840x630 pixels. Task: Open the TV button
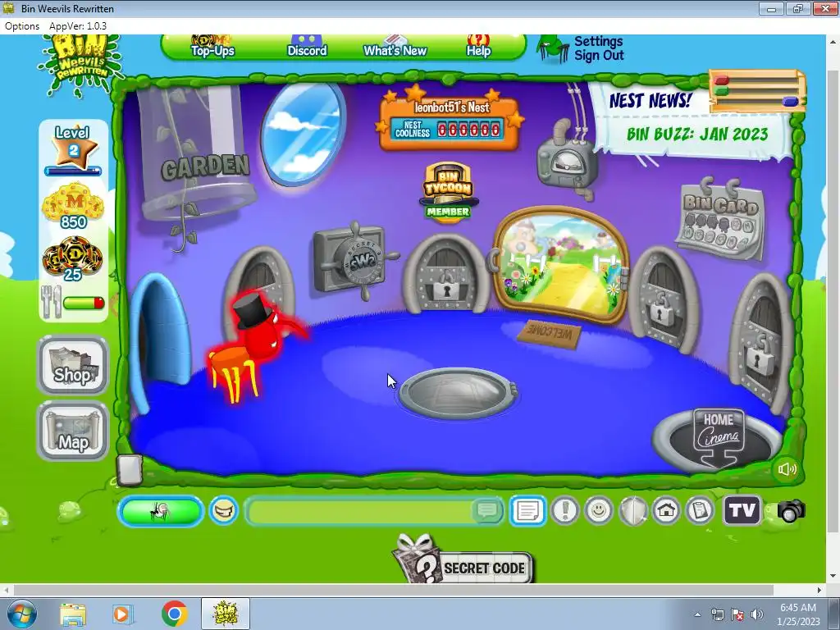point(742,509)
